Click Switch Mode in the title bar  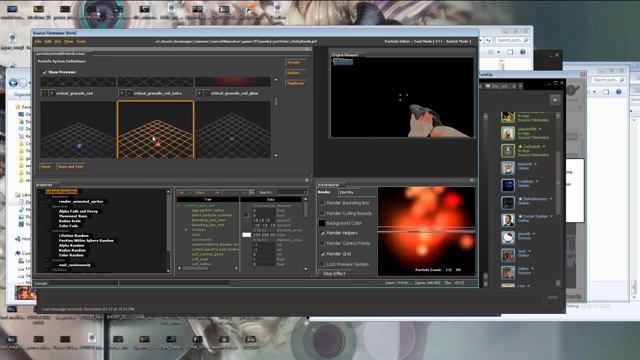[457, 42]
